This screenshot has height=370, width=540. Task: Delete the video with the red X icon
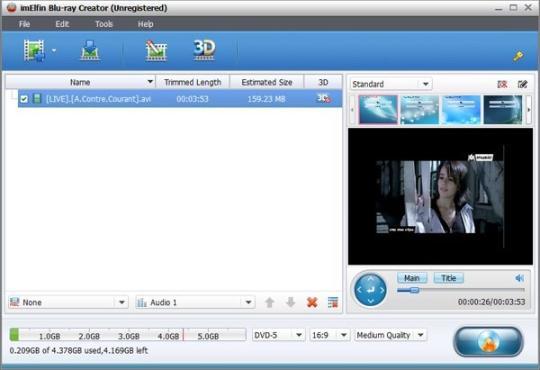pos(312,302)
